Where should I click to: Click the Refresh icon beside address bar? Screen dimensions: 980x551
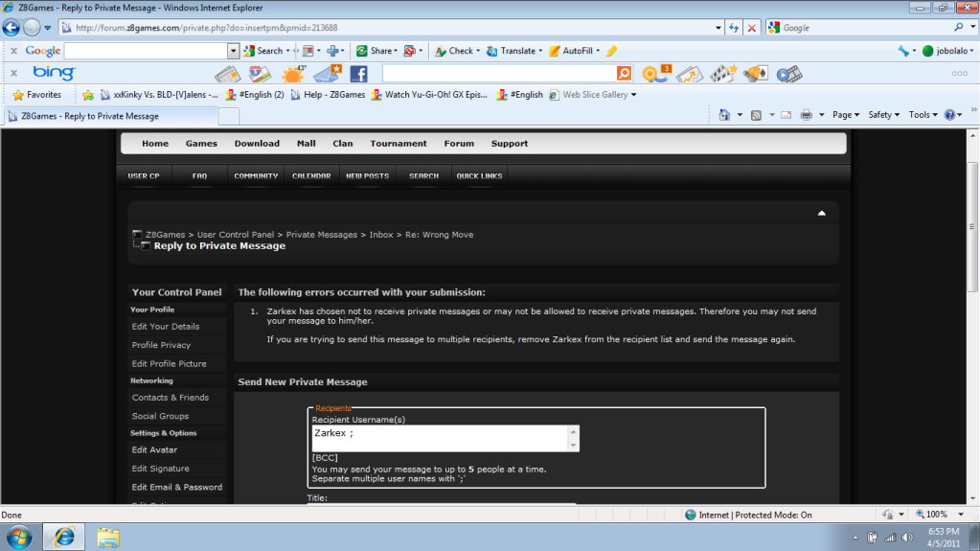pos(733,28)
